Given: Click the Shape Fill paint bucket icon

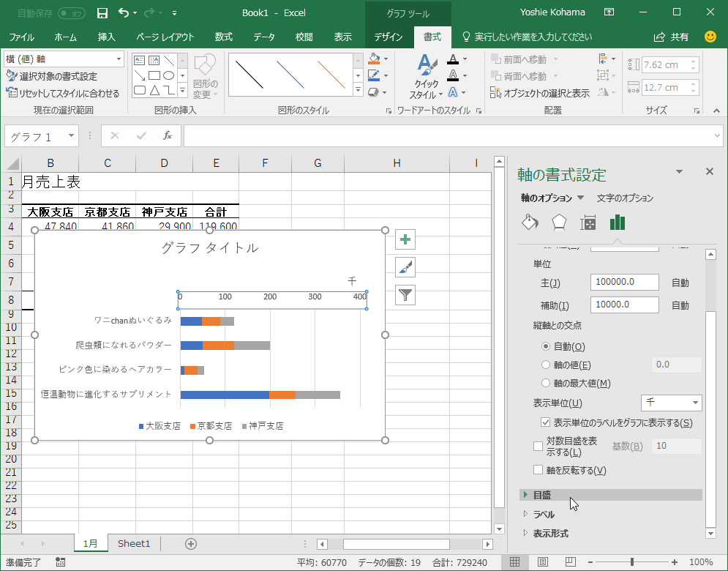Looking at the screenshot, I should [x=374, y=59].
